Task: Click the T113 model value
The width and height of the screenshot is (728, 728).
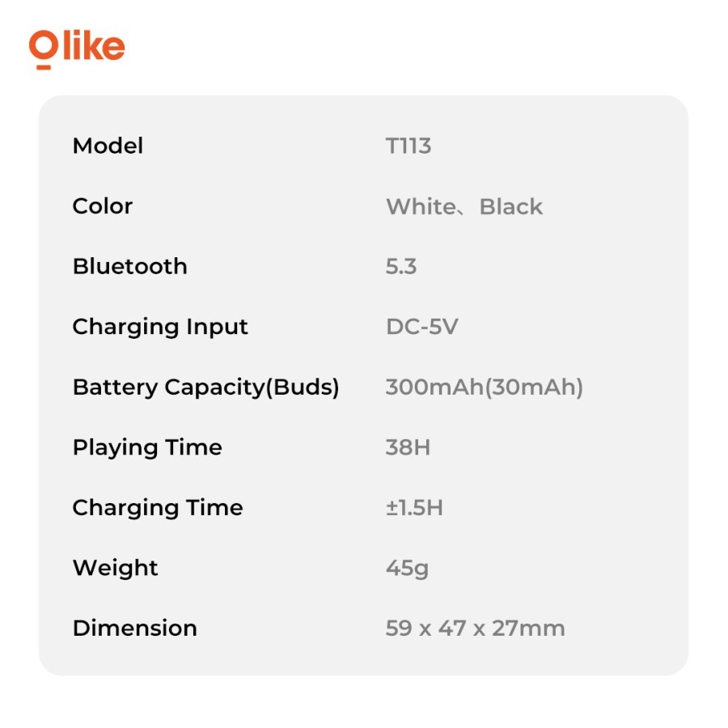Action: coord(408,146)
